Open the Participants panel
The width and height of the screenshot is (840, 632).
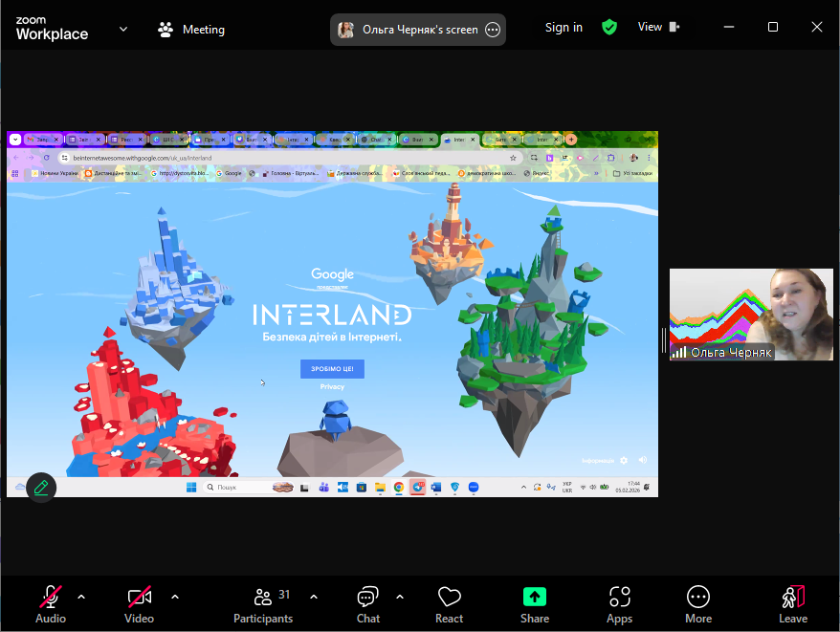click(x=263, y=604)
